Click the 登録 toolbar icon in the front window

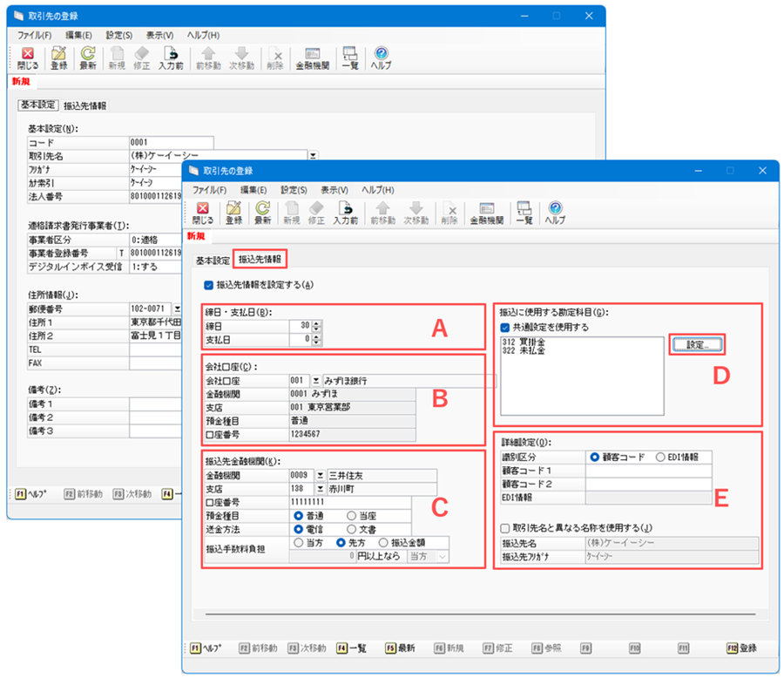pos(233,212)
